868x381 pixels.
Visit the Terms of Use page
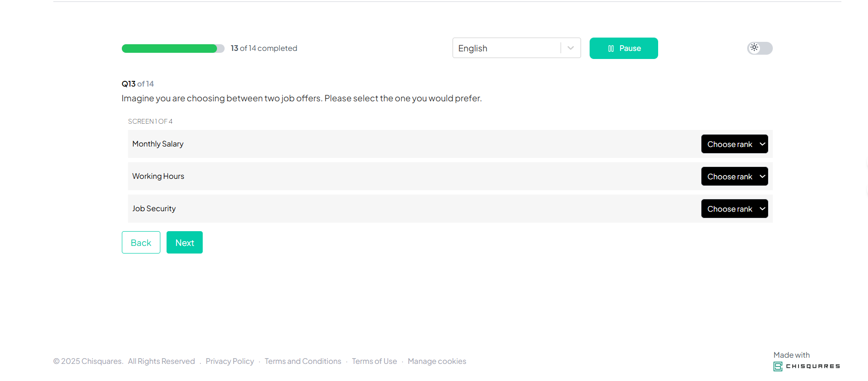375,361
